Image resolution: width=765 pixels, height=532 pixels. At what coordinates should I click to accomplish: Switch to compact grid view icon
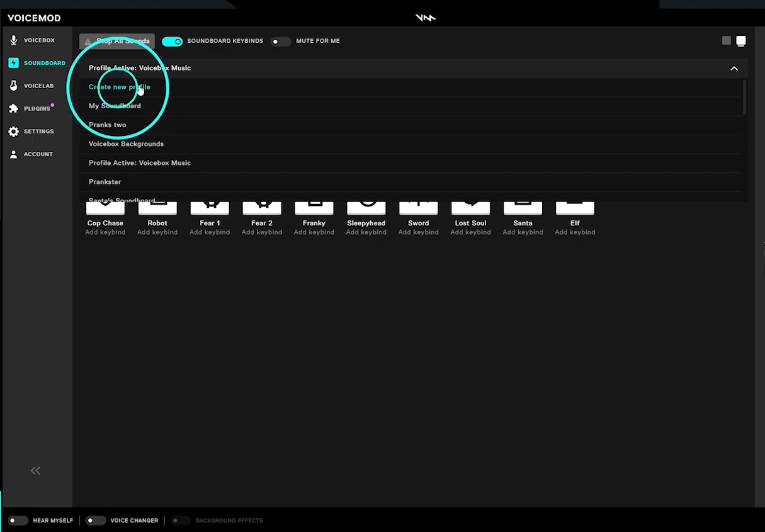(727, 41)
